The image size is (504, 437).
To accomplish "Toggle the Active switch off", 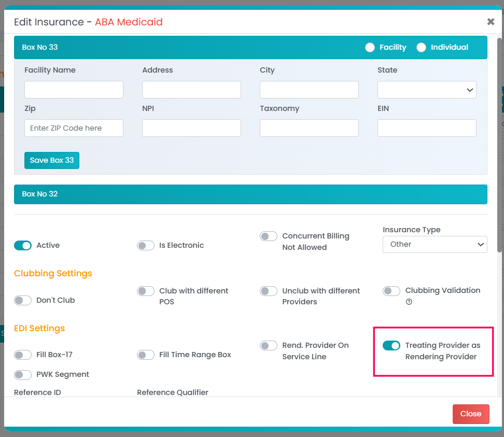I will tap(23, 245).
